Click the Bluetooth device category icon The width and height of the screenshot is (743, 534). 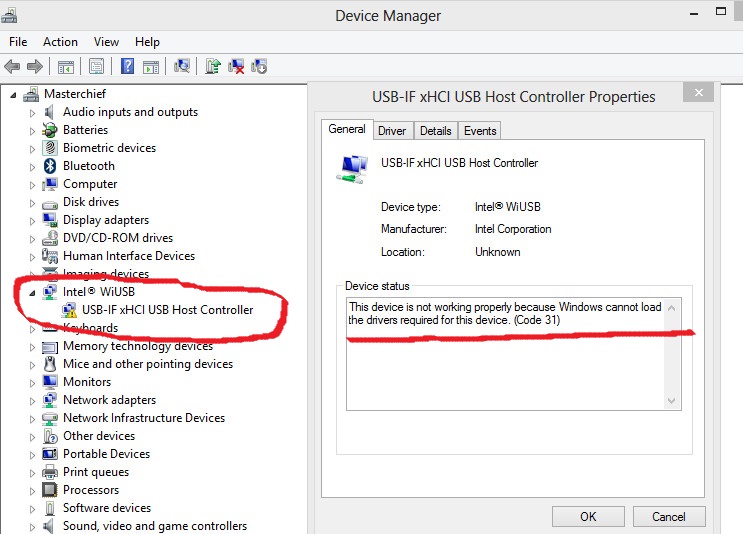tap(50, 166)
